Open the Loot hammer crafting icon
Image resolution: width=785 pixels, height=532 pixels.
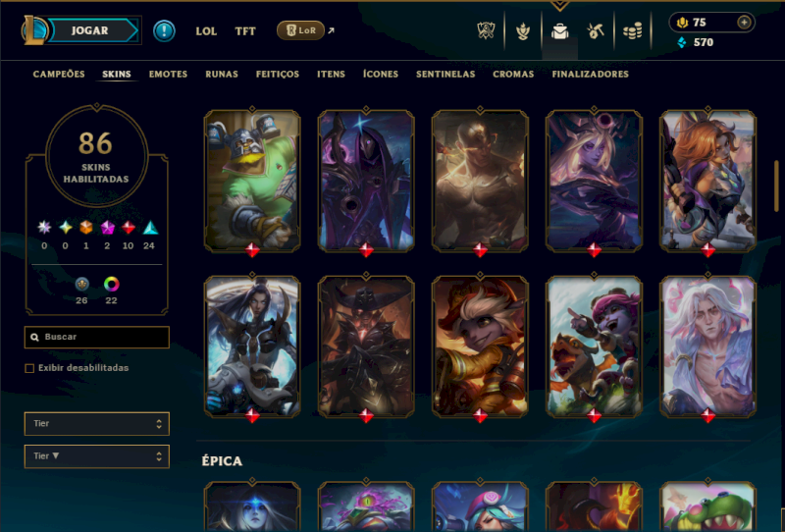tap(596, 31)
